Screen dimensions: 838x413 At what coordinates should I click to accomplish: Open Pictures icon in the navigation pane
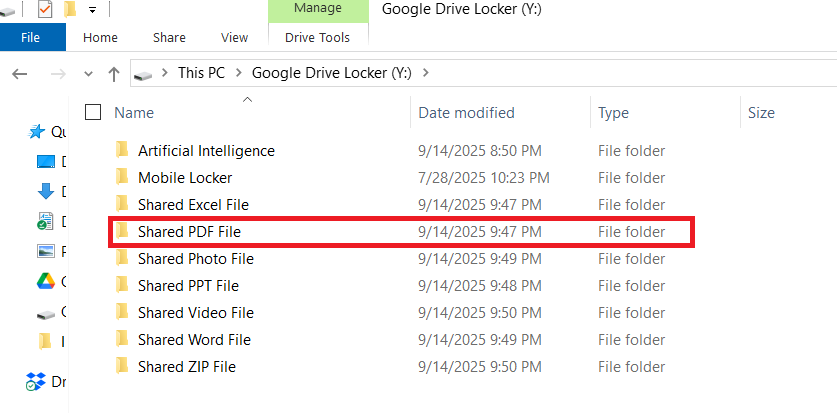[45, 251]
